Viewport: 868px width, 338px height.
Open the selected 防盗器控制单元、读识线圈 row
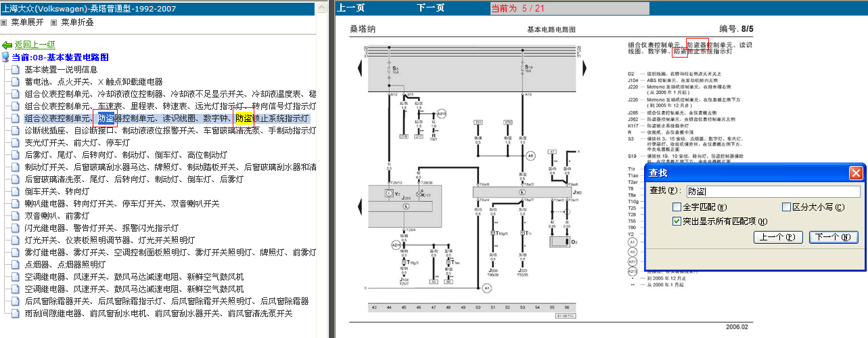point(167,118)
